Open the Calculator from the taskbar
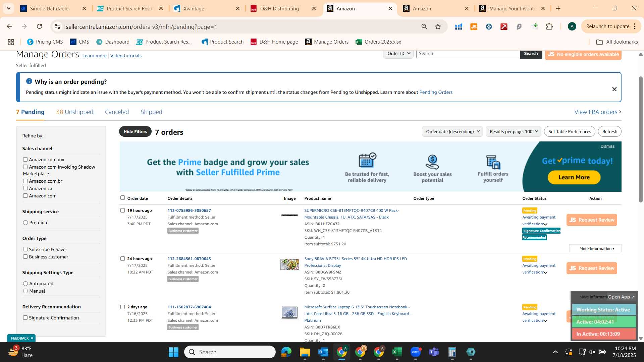Viewport: 644px width, 362px height. (452, 352)
